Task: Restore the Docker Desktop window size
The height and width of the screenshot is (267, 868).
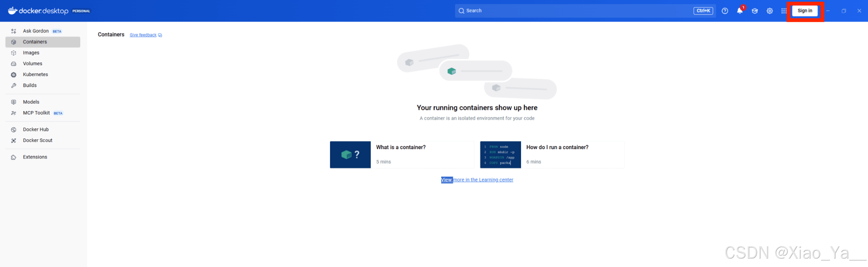Action: [x=844, y=11]
